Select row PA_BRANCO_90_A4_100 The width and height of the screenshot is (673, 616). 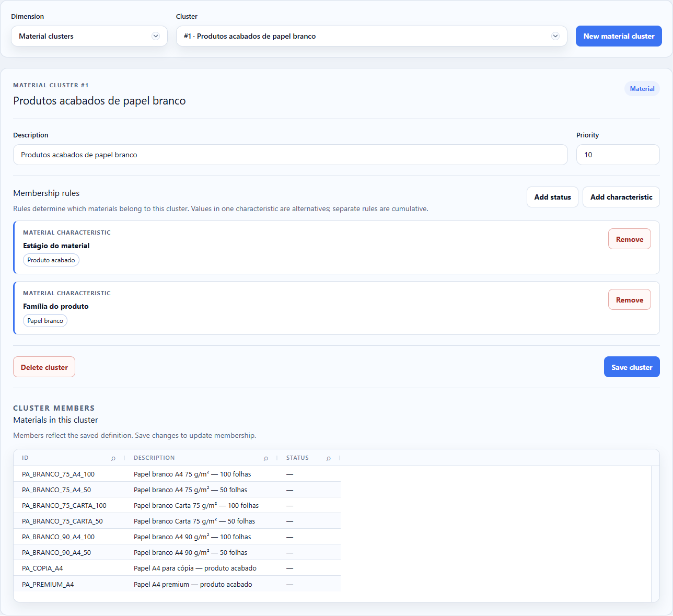click(177, 537)
